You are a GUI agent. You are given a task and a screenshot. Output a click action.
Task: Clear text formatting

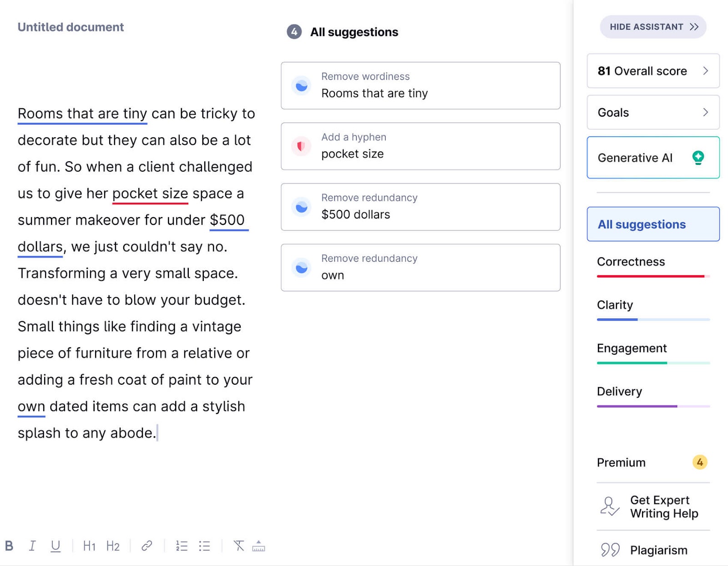[x=239, y=546]
